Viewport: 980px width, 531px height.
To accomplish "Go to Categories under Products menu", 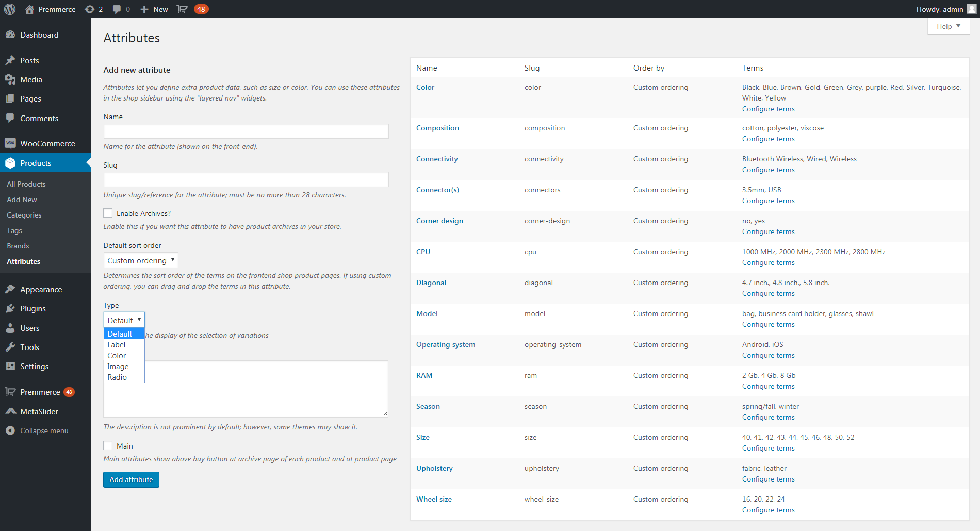I will (24, 215).
